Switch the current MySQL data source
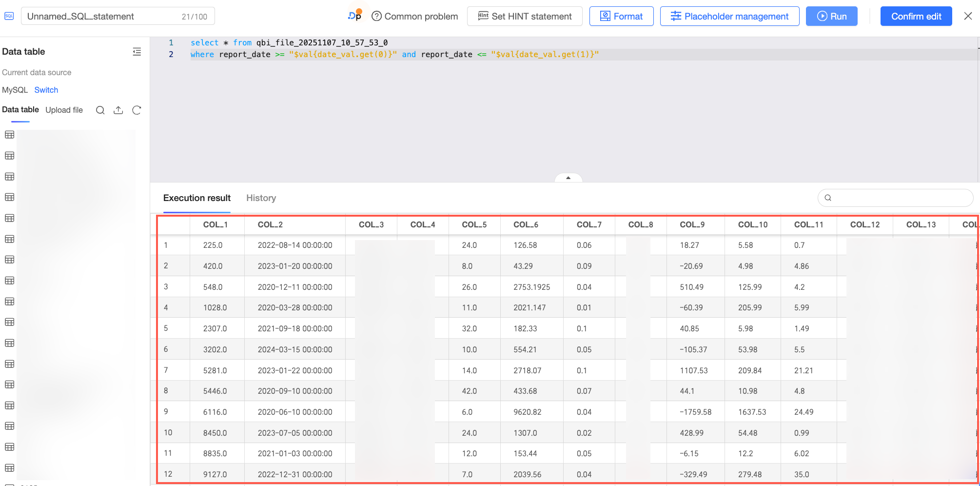Screen dimensions: 980x486 point(46,90)
